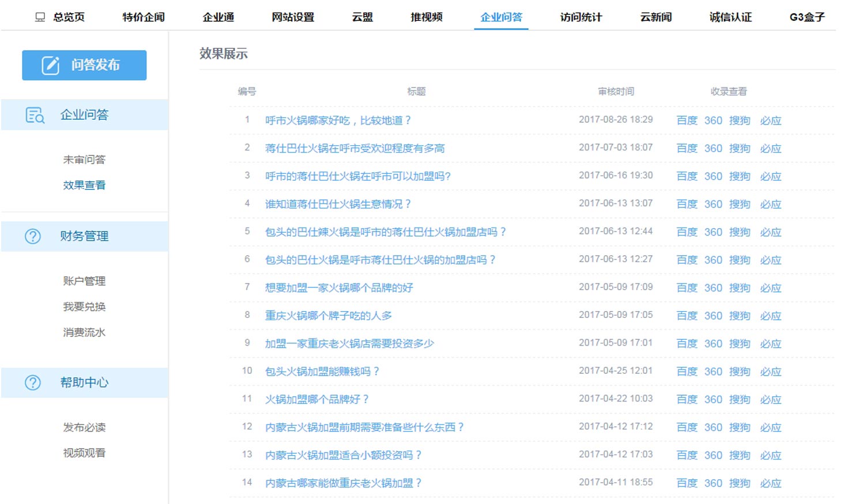Switch to the 企业通 tab
This screenshot has width=867, height=504.
tap(218, 17)
